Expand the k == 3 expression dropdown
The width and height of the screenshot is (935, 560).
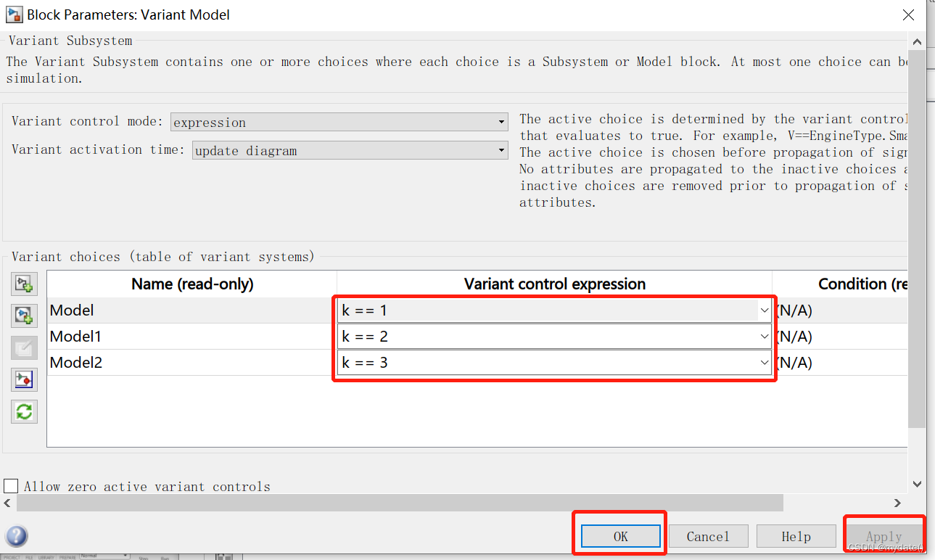(764, 362)
